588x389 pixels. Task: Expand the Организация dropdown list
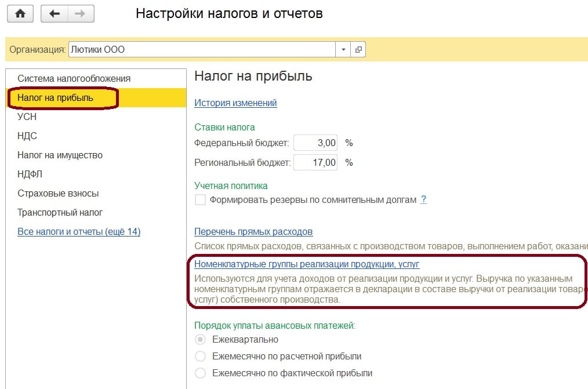(x=343, y=50)
